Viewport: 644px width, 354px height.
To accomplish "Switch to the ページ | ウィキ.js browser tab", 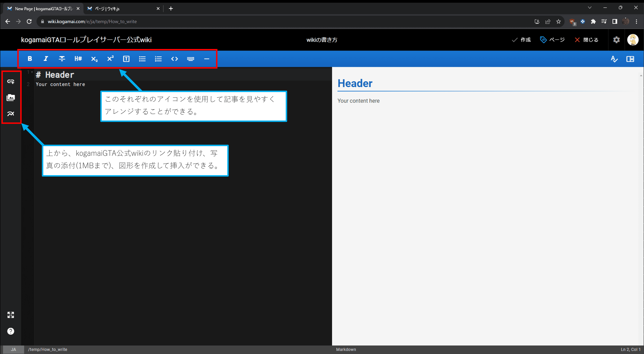I will tap(123, 9).
